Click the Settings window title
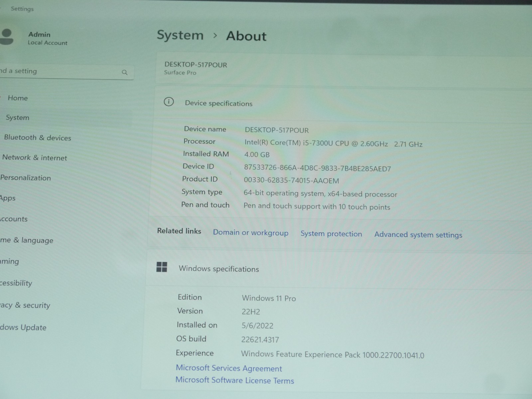This screenshot has height=399, width=532. coord(22,9)
